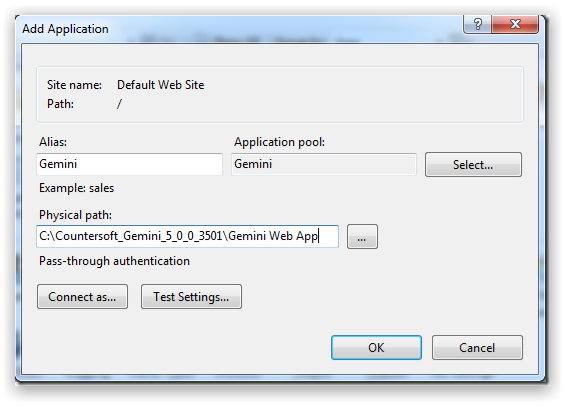Open the Connect as... dialog

tap(82, 297)
